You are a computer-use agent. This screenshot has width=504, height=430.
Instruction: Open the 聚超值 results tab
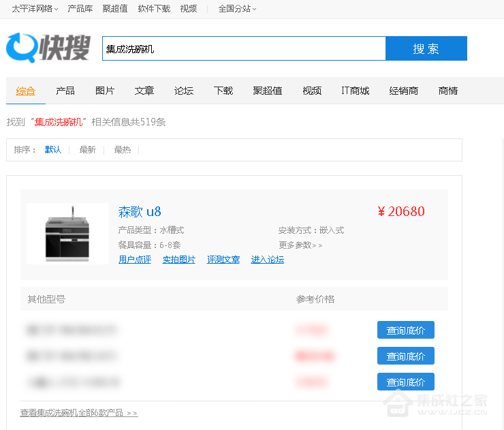268,91
